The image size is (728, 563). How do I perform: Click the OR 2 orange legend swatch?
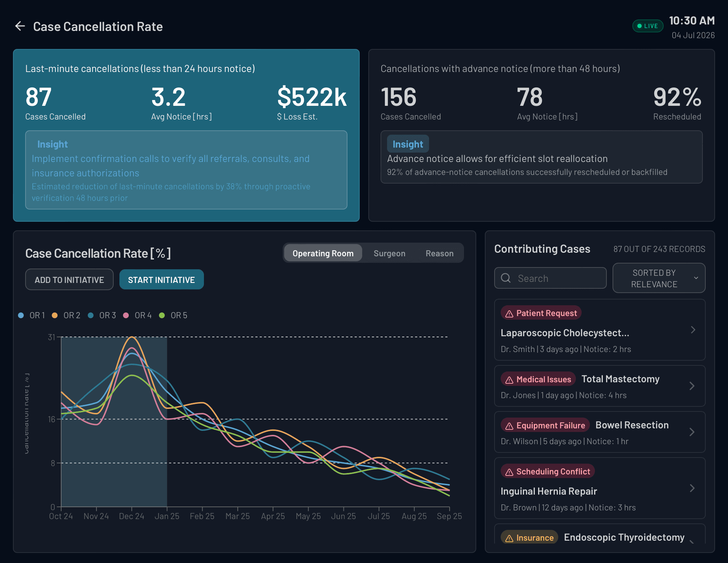coord(55,315)
